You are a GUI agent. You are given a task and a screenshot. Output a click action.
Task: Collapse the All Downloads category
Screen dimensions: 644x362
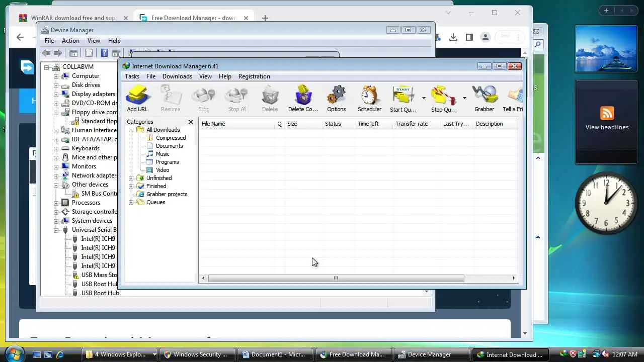point(131,130)
